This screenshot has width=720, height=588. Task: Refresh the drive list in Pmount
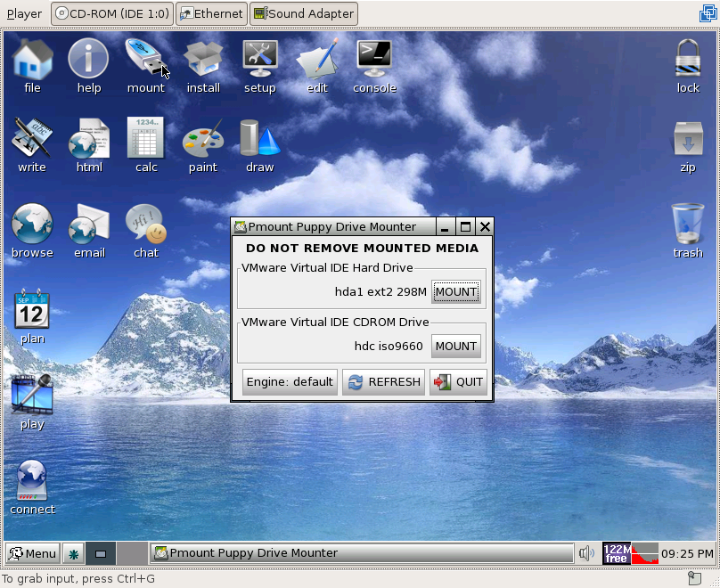[x=384, y=382]
